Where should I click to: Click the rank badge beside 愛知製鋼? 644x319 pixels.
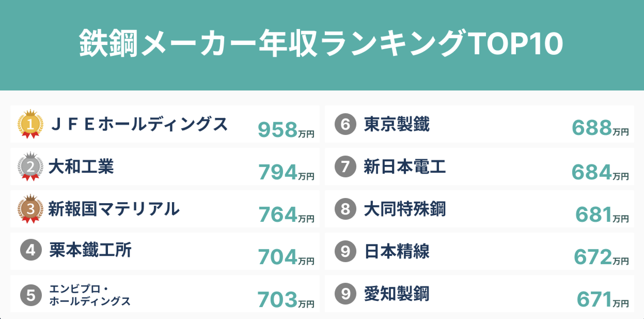pyautogui.click(x=345, y=294)
